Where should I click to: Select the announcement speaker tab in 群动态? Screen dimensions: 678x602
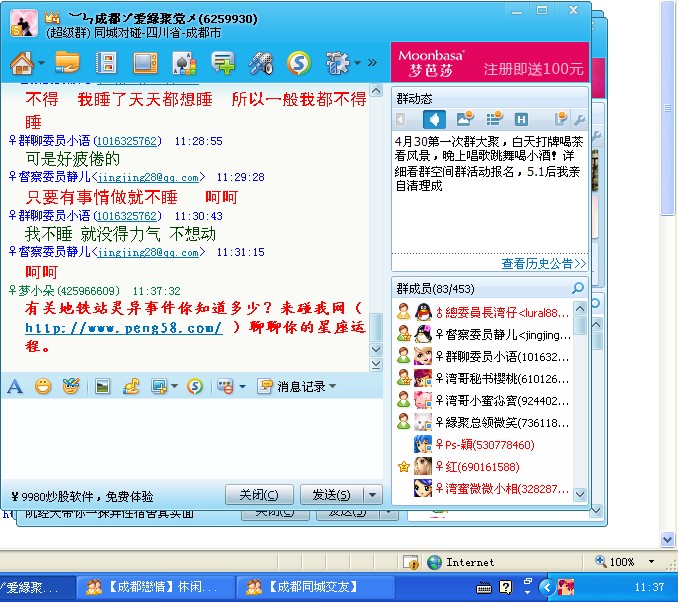pyautogui.click(x=434, y=119)
